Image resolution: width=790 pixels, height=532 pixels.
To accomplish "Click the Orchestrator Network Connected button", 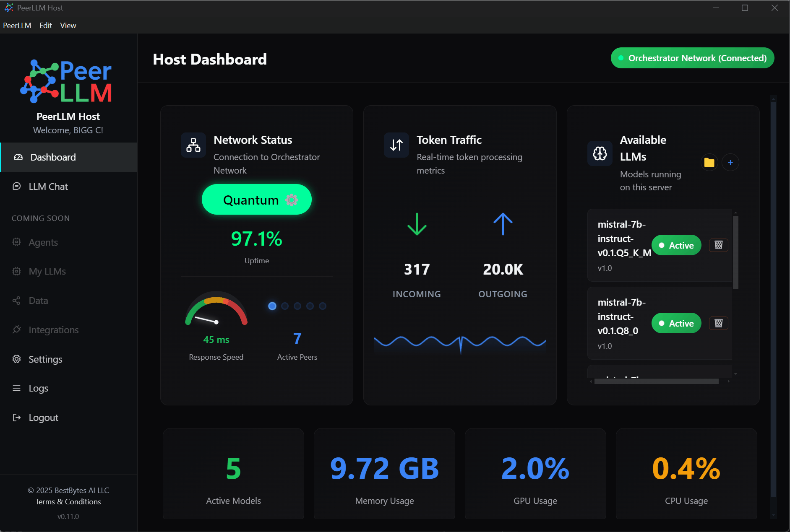I will 692,58.
